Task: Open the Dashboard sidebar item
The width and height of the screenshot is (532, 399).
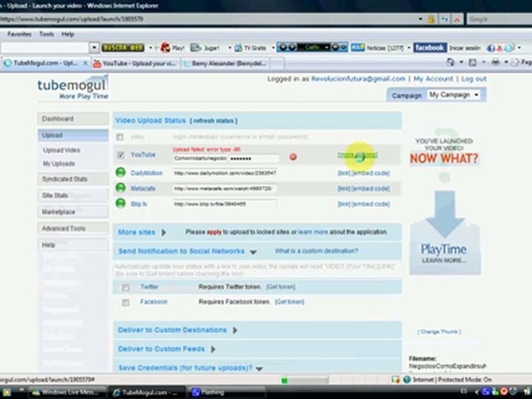Action: point(73,119)
